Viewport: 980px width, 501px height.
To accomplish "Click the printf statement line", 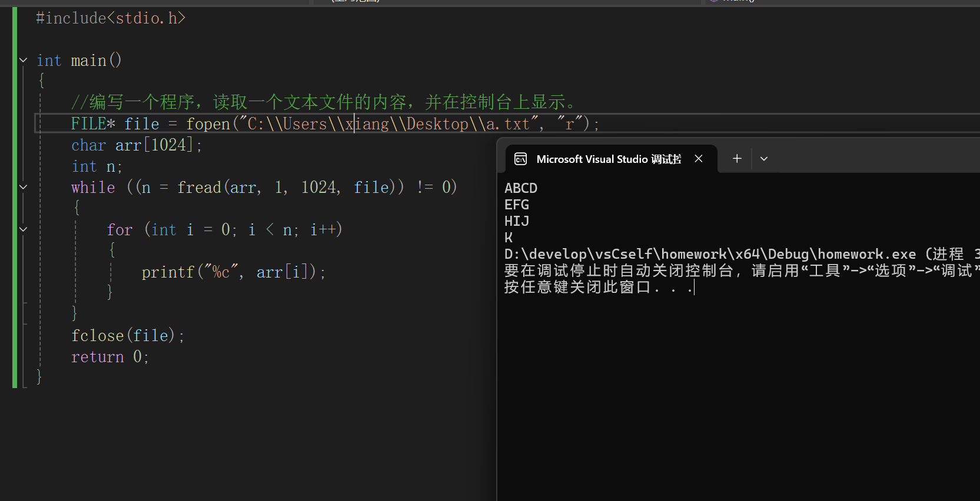I will point(234,272).
